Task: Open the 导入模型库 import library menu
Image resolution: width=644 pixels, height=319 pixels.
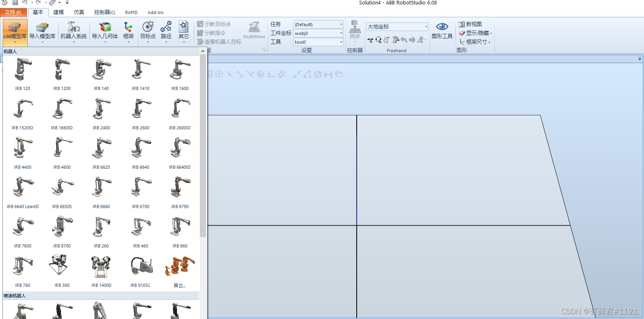Action: 43,32
